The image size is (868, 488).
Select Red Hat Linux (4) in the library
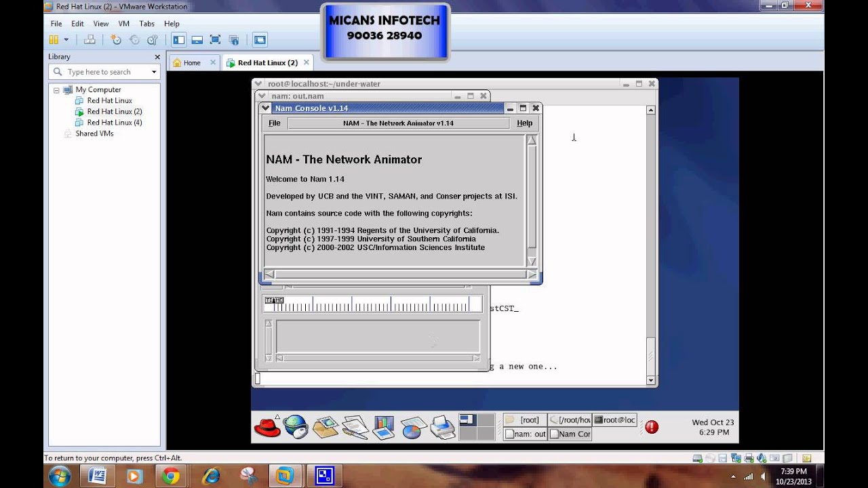coord(115,122)
